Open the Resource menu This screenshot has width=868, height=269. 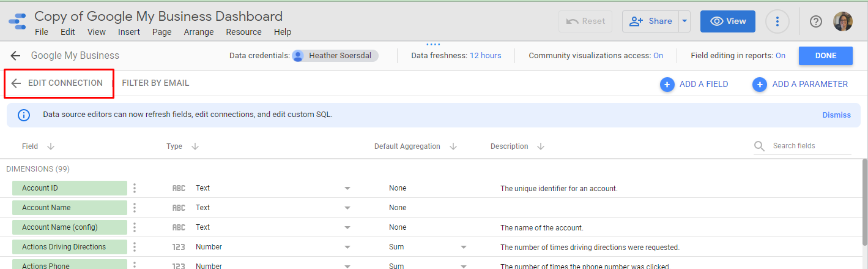pyautogui.click(x=243, y=32)
